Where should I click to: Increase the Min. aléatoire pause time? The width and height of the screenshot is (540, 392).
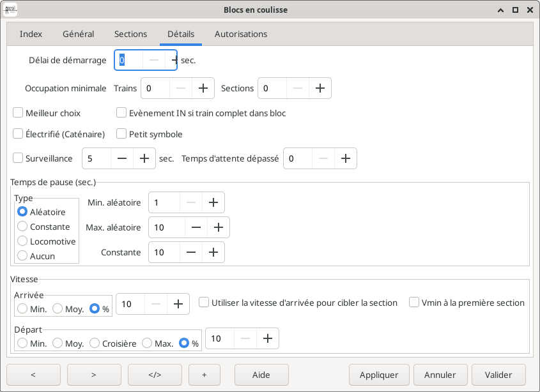pos(213,203)
